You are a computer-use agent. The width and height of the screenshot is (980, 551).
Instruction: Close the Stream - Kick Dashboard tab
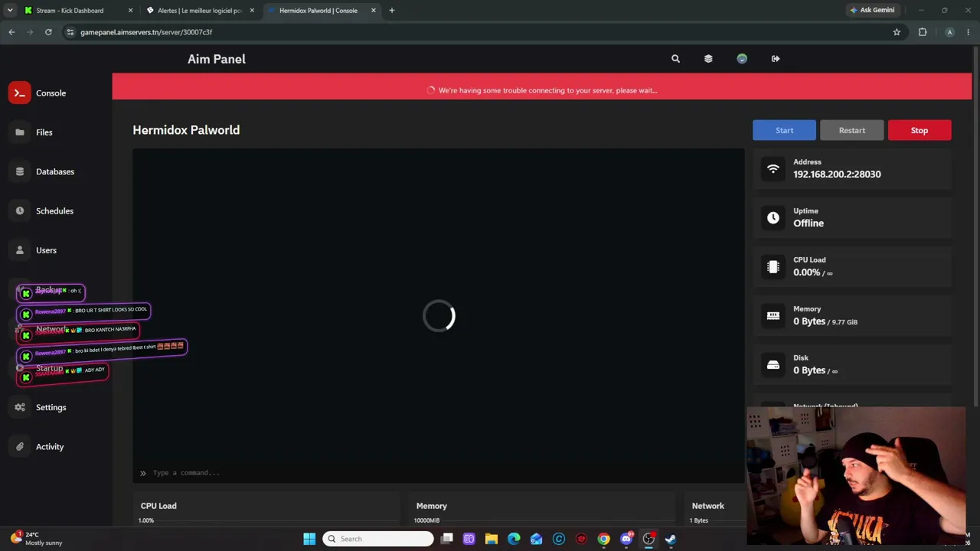130,11
